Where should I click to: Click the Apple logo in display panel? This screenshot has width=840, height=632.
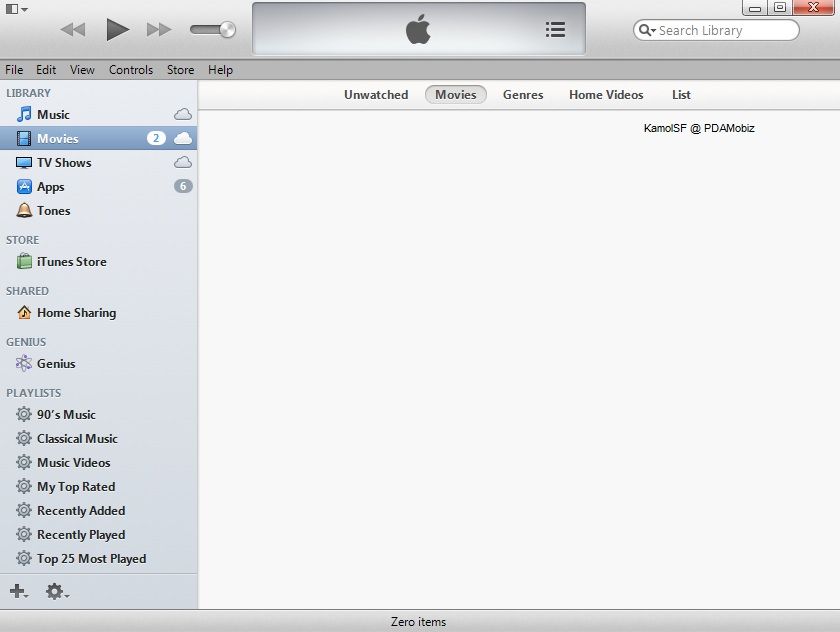coord(418,29)
